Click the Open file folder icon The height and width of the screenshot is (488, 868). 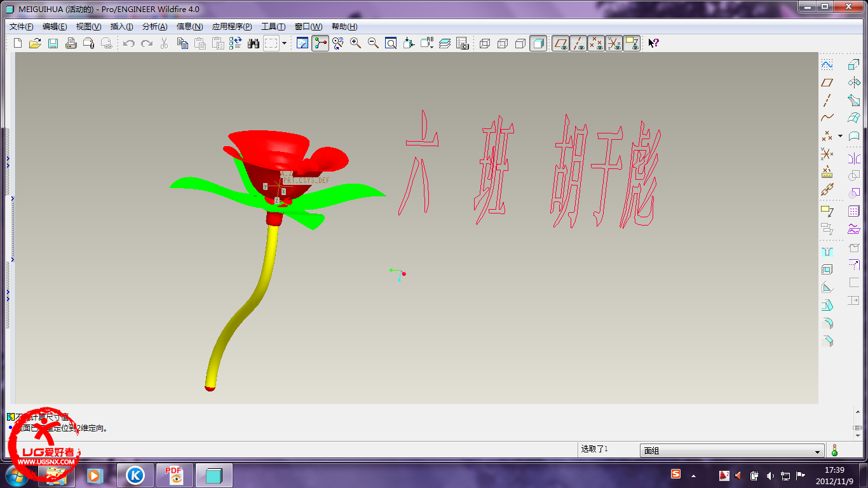36,43
